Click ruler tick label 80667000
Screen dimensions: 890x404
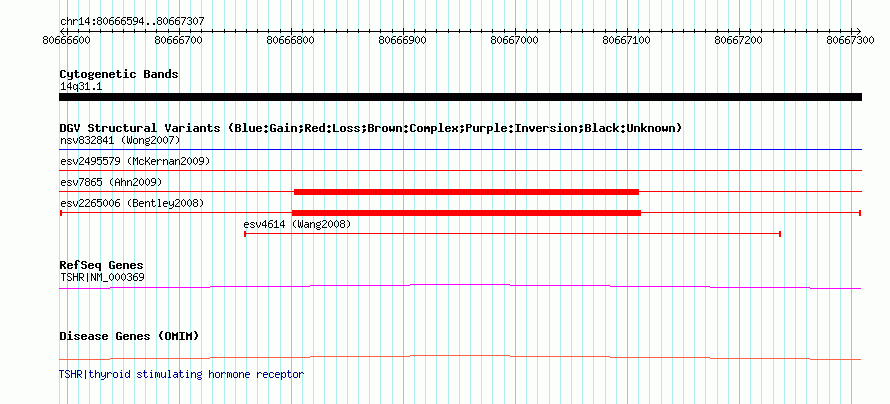click(515, 40)
